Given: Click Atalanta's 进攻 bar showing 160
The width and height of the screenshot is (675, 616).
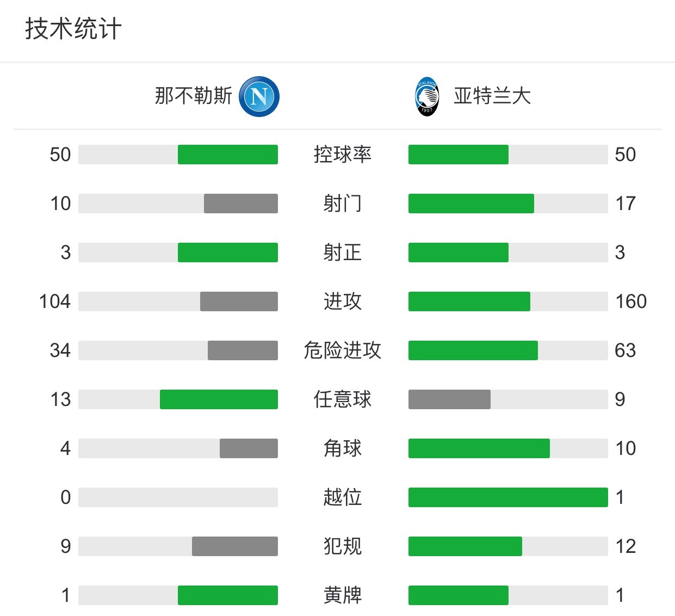Looking at the screenshot, I should tap(469, 301).
